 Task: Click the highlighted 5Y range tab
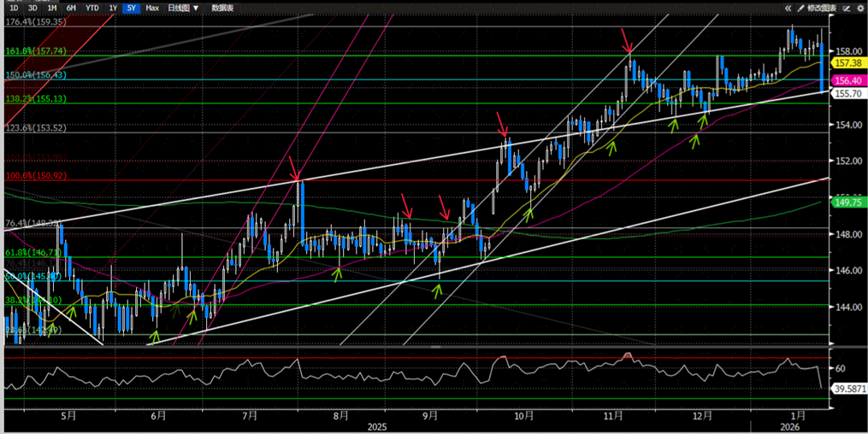point(131,9)
